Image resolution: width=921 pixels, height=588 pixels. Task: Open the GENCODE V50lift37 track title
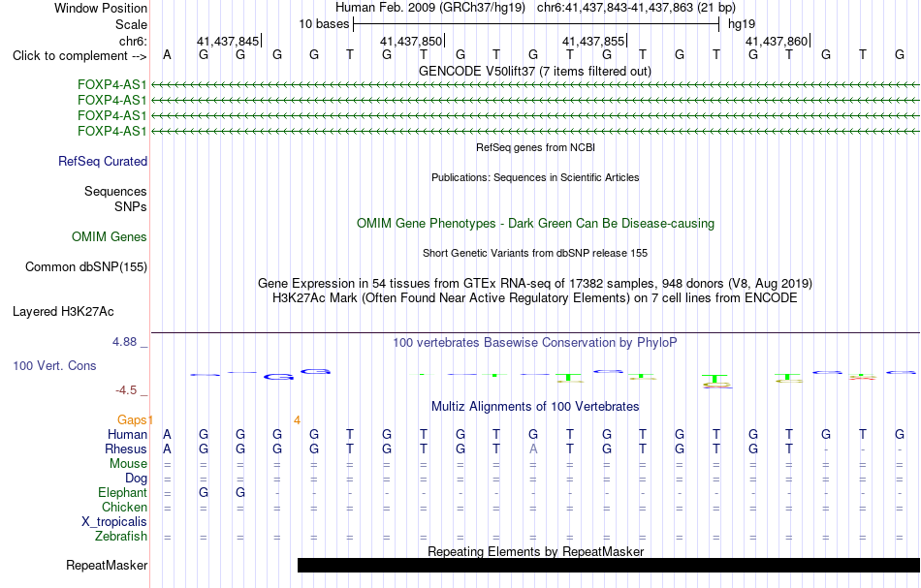pos(534,71)
